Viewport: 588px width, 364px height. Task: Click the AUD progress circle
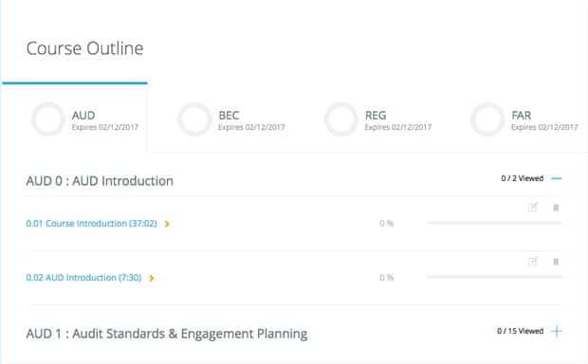pyautogui.click(x=48, y=119)
